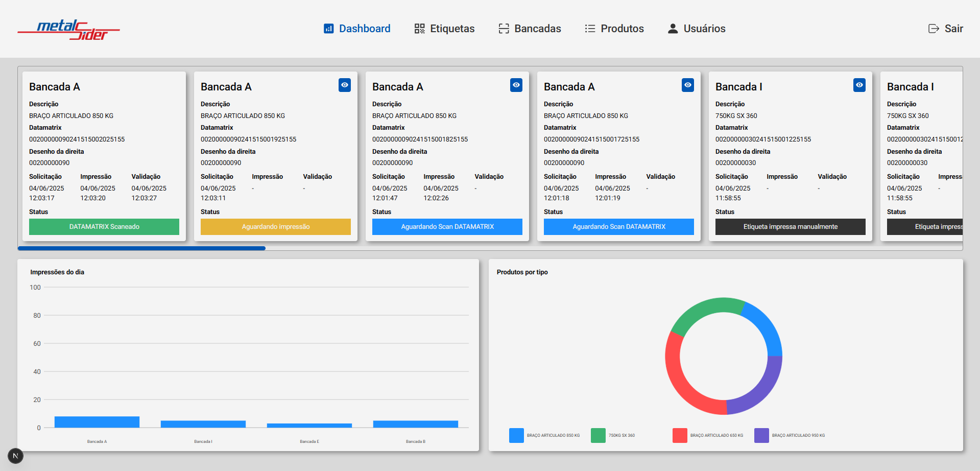Click the Dashboard chart icon

pos(328,29)
